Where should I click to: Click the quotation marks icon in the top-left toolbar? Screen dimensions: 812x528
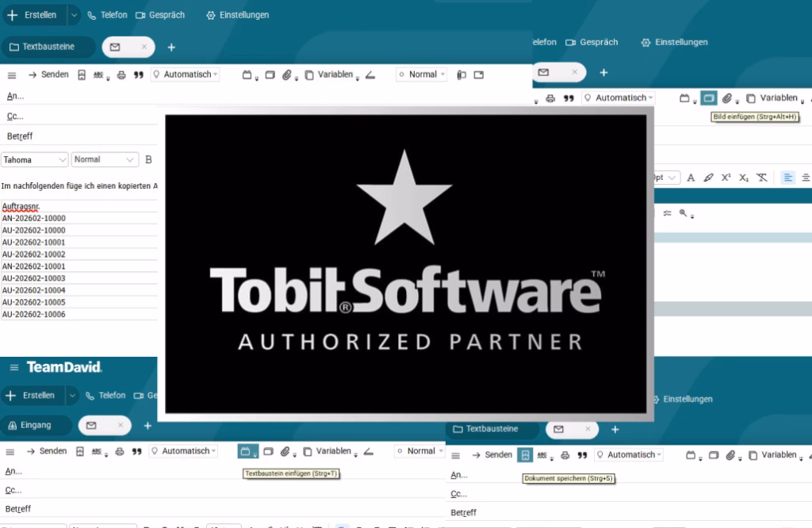(138, 75)
